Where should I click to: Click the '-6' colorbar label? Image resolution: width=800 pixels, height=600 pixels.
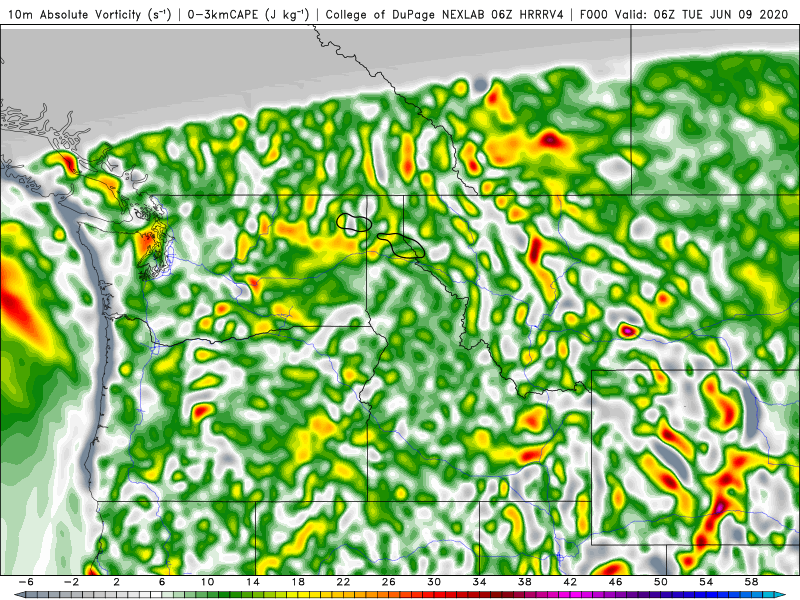click(26, 582)
